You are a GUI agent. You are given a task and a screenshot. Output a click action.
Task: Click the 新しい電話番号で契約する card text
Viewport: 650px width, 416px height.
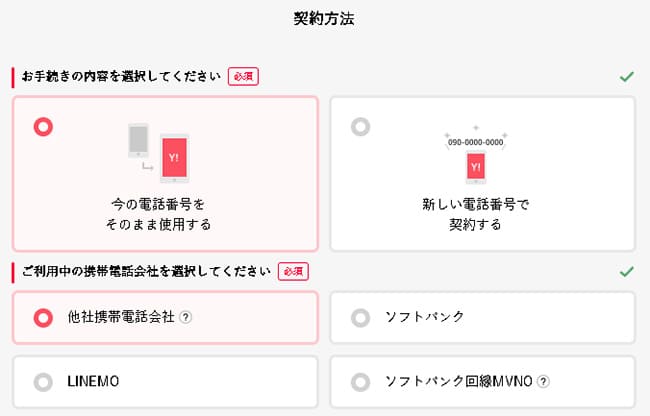[476, 214]
